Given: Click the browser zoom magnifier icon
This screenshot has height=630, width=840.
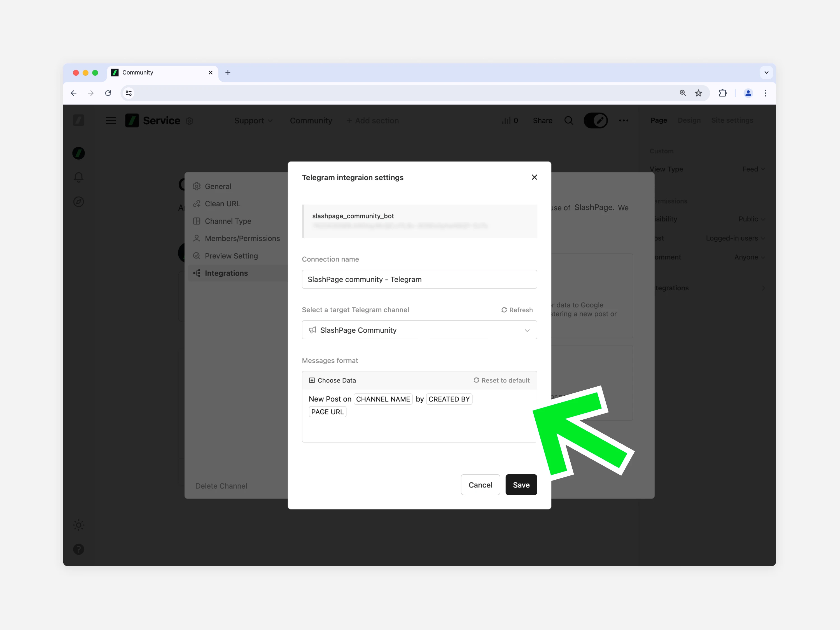Looking at the screenshot, I should coord(683,93).
